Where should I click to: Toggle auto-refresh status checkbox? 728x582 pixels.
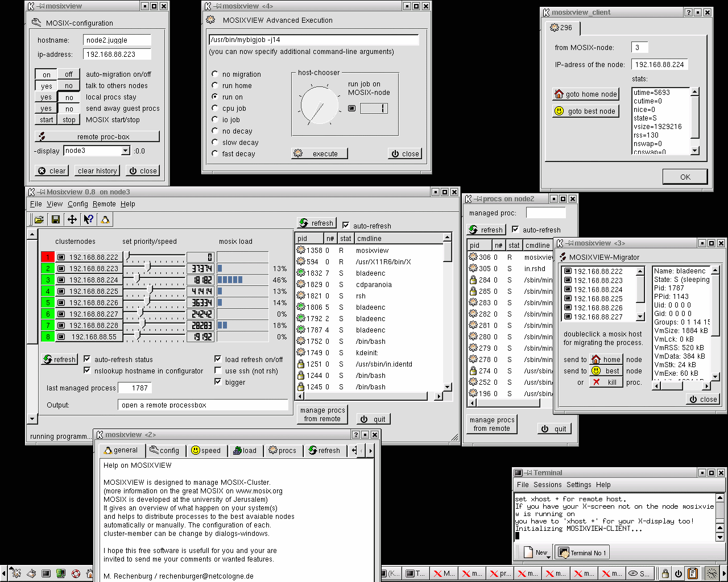point(87,359)
